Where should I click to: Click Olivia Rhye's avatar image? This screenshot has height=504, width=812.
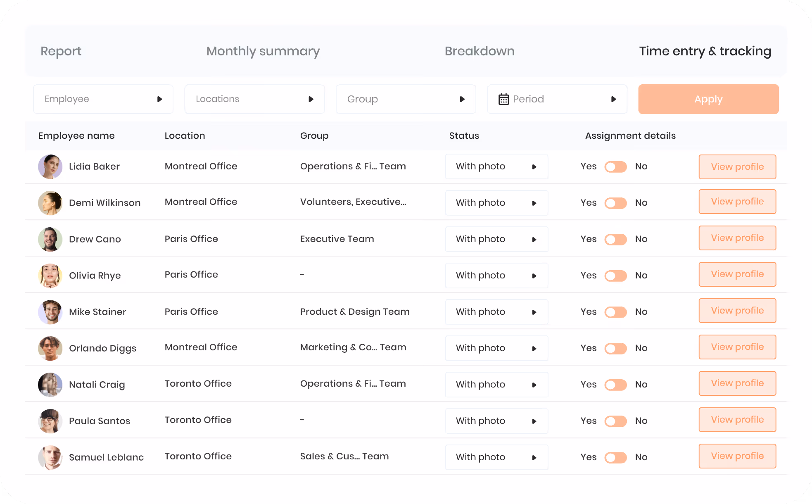point(50,276)
